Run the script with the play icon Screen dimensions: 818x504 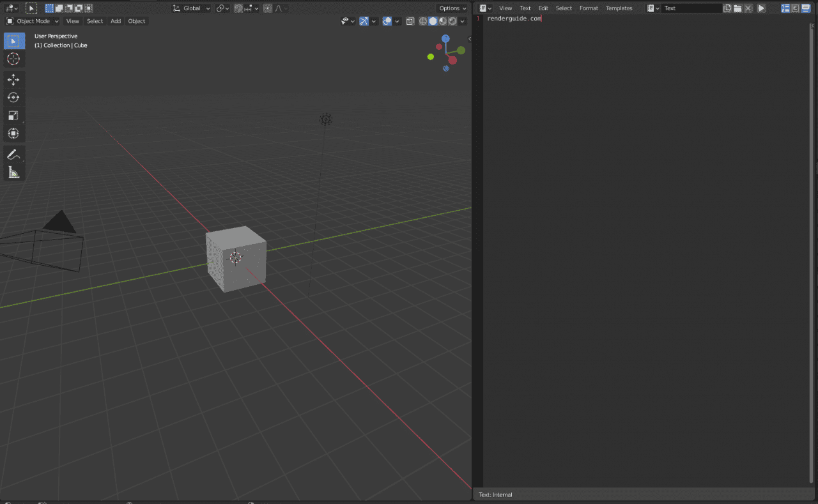(x=760, y=8)
